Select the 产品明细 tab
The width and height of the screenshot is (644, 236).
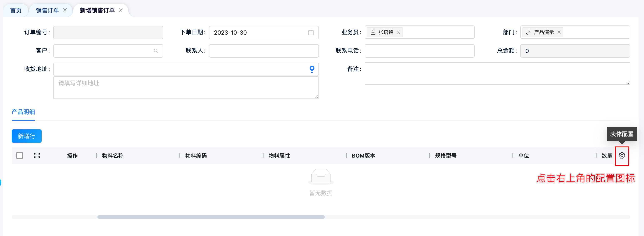pyautogui.click(x=23, y=112)
